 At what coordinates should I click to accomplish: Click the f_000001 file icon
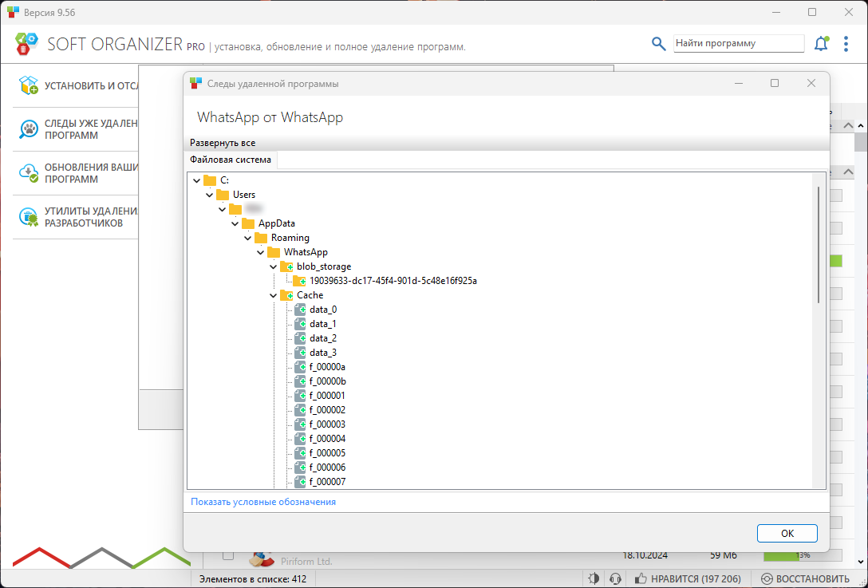300,396
